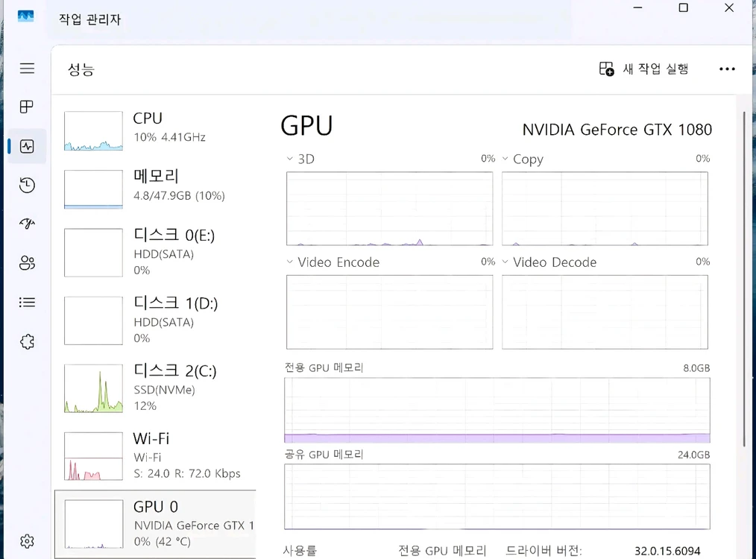Click the Wi-Fi throughput thumbnail graph

[93, 456]
